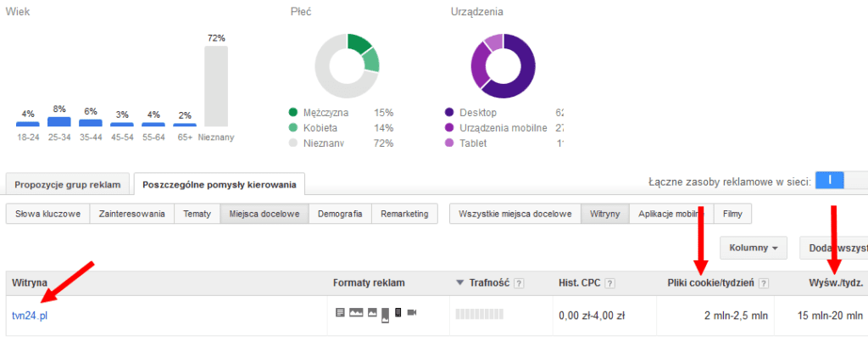Click the Desktop dark purple legend swatch
Screen dimensions: 868x341
point(449,113)
